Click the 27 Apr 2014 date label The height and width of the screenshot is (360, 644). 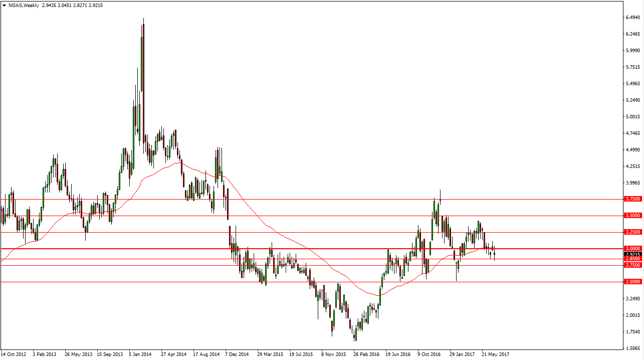click(173, 354)
